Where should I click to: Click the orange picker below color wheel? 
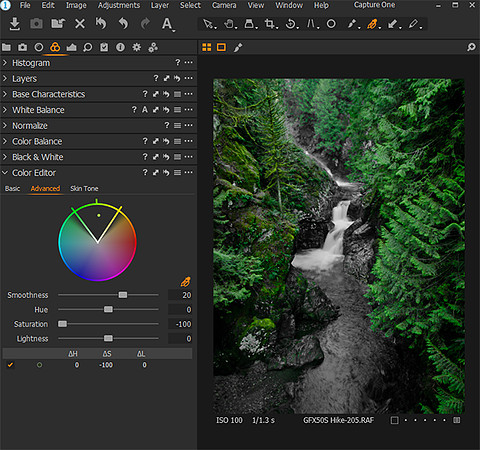(185, 282)
